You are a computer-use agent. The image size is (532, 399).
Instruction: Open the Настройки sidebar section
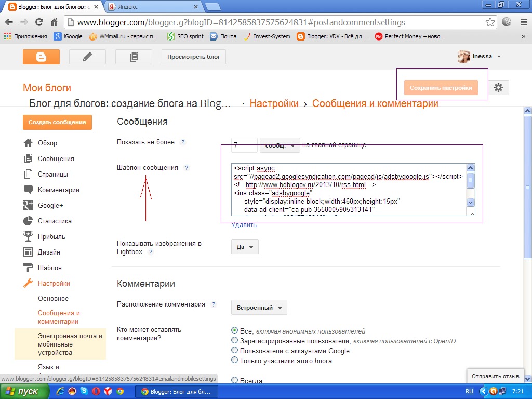pos(54,283)
